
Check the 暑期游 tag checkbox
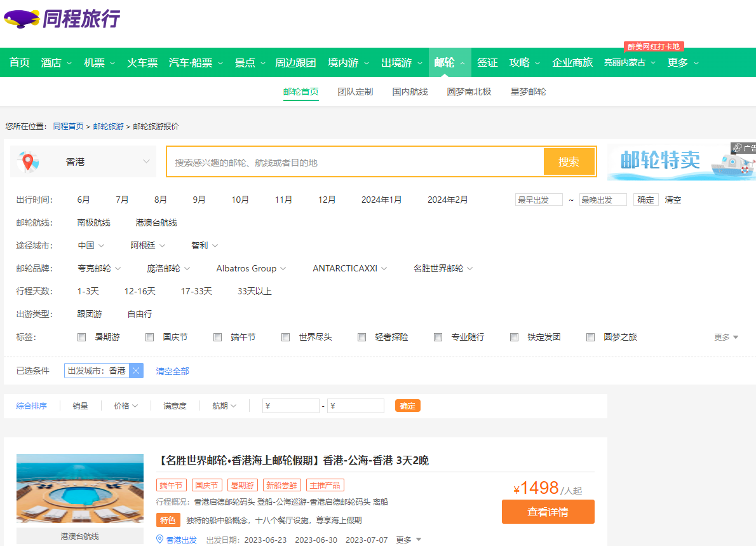point(81,338)
